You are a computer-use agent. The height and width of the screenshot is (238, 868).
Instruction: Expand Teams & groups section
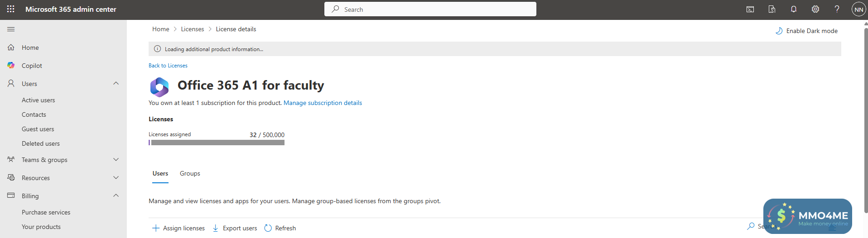tap(116, 159)
